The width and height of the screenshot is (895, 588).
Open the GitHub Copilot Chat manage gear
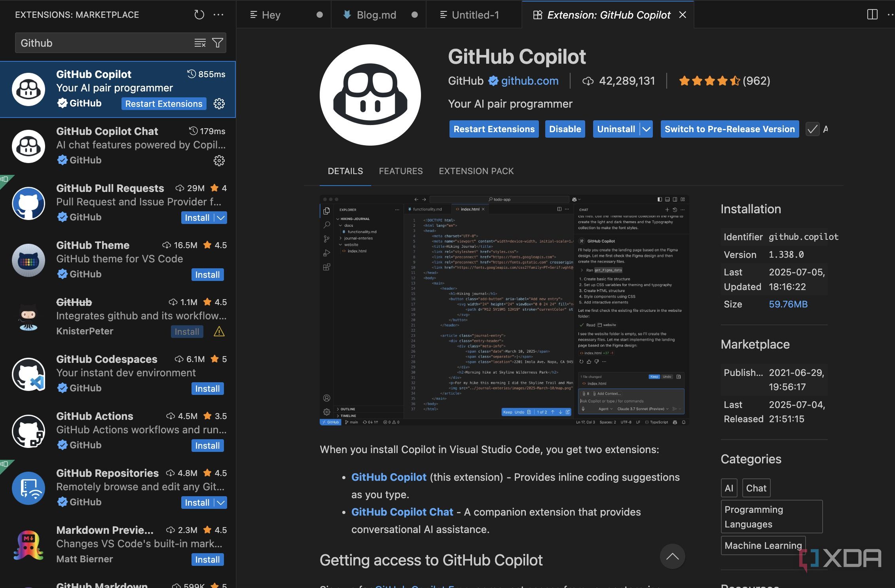coord(219,160)
